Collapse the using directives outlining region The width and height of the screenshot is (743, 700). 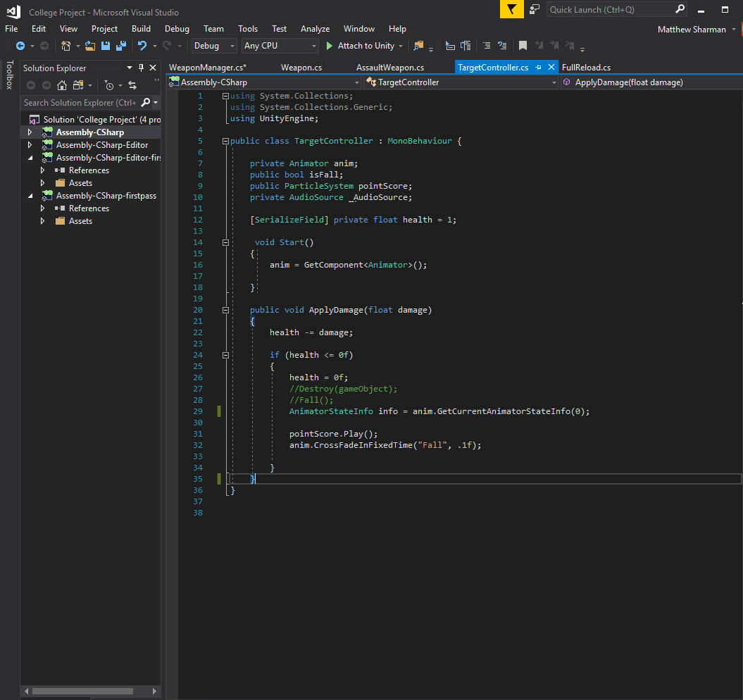coord(225,96)
